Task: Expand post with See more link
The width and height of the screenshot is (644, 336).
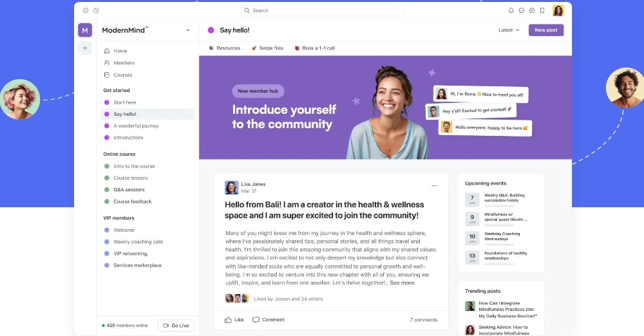Action: (402, 283)
